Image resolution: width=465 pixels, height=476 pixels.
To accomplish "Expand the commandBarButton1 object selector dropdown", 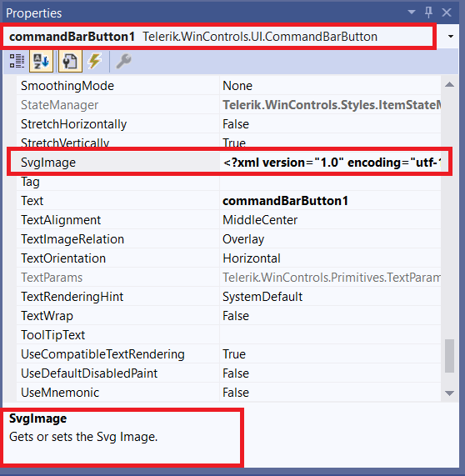I will point(451,37).
